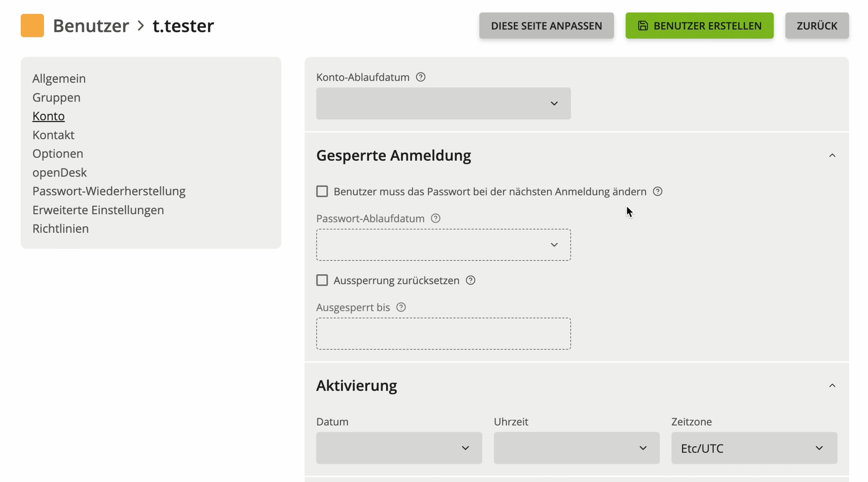Collapse the Aktivierung section
This screenshot has width=868, height=482.
[832, 386]
